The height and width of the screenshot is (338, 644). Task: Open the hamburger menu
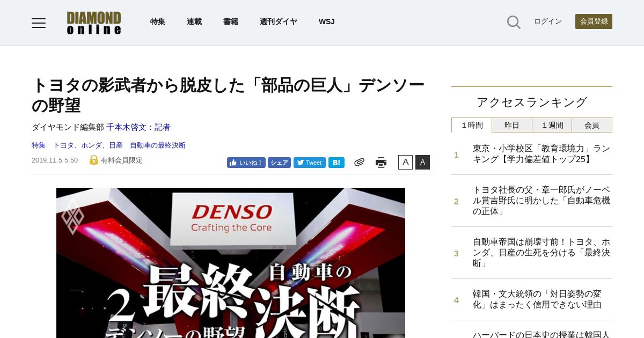39,23
